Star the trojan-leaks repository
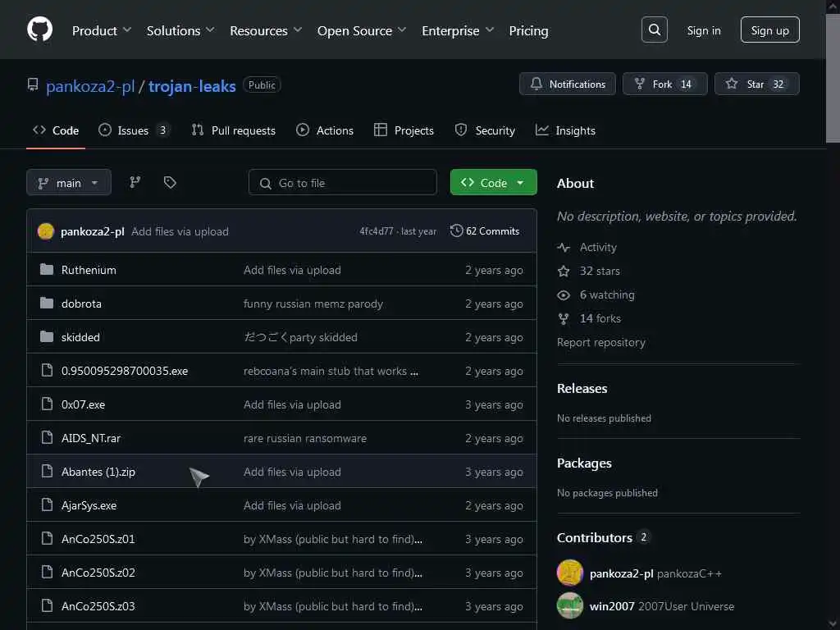Screen dimensions: 840x630 click(755, 84)
